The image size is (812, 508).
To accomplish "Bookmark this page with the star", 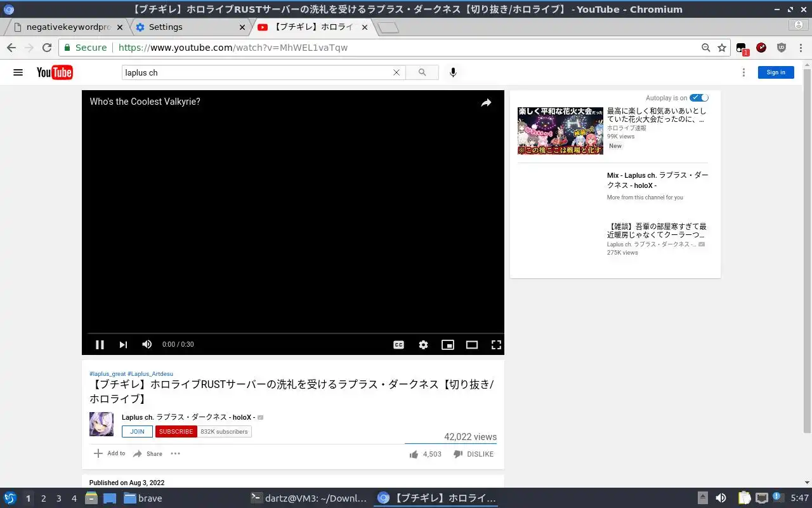I will pyautogui.click(x=722, y=48).
